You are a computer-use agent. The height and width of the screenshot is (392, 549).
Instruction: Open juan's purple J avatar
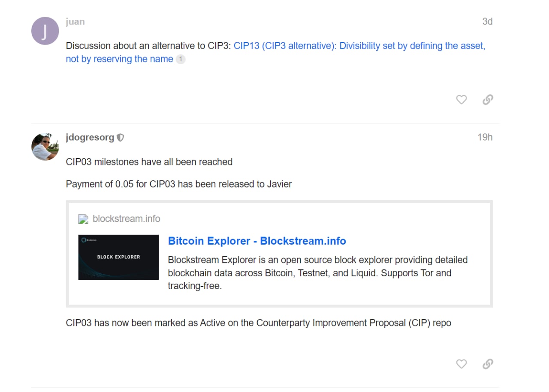coord(45,31)
